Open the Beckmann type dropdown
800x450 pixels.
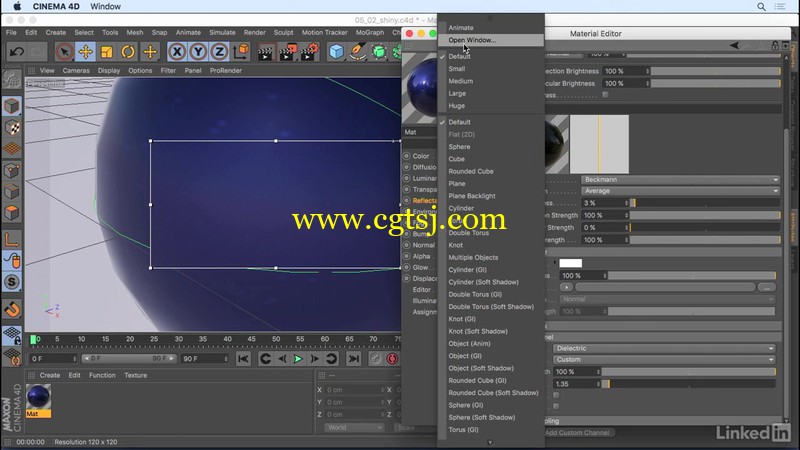point(680,180)
